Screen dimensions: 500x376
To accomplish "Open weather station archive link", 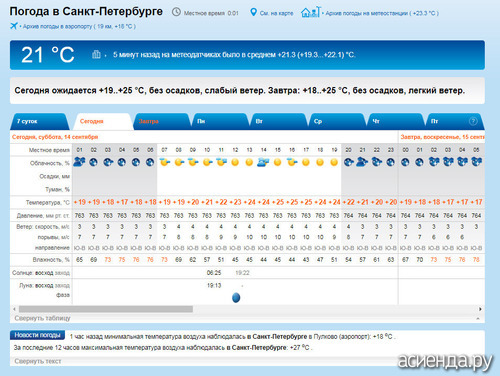I will 382,13.
